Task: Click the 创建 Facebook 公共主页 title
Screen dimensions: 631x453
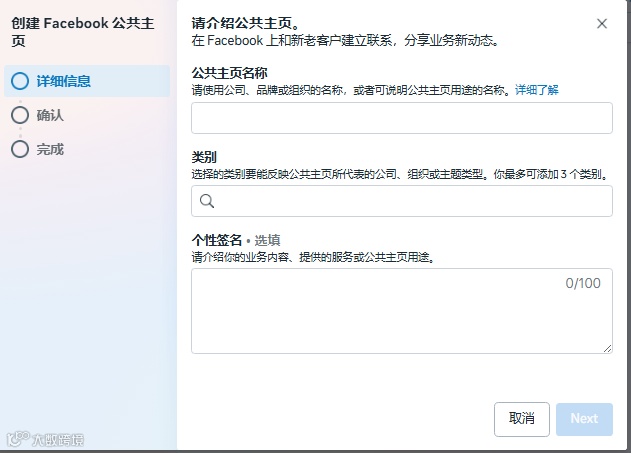Action: point(82,32)
